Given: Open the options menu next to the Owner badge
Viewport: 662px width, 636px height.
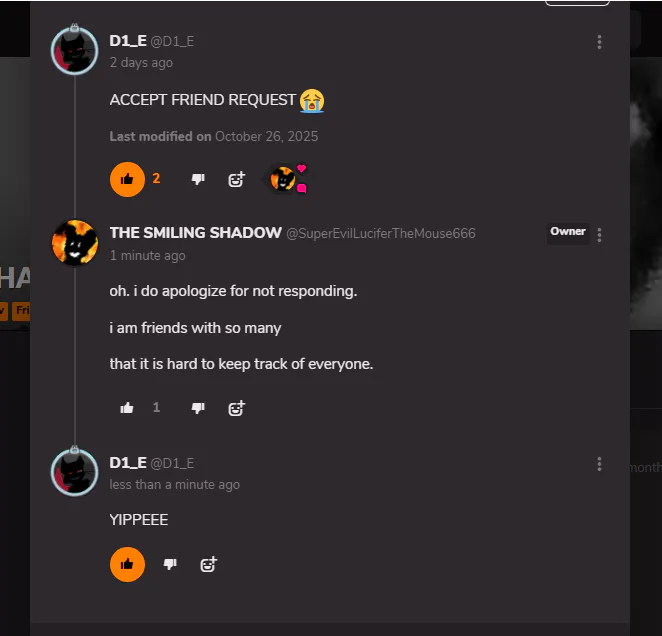Looking at the screenshot, I should pyautogui.click(x=599, y=235).
